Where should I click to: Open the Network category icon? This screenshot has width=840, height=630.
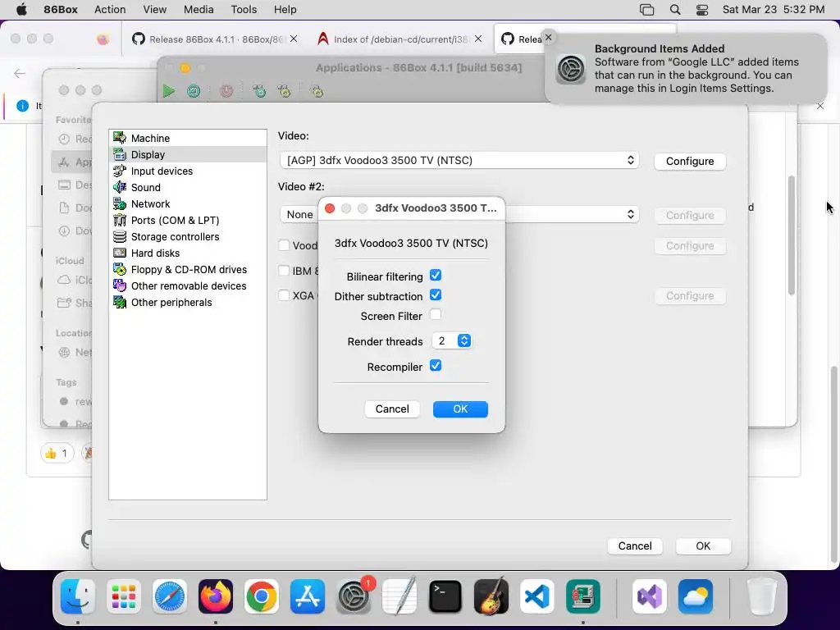pyautogui.click(x=120, y=203)
